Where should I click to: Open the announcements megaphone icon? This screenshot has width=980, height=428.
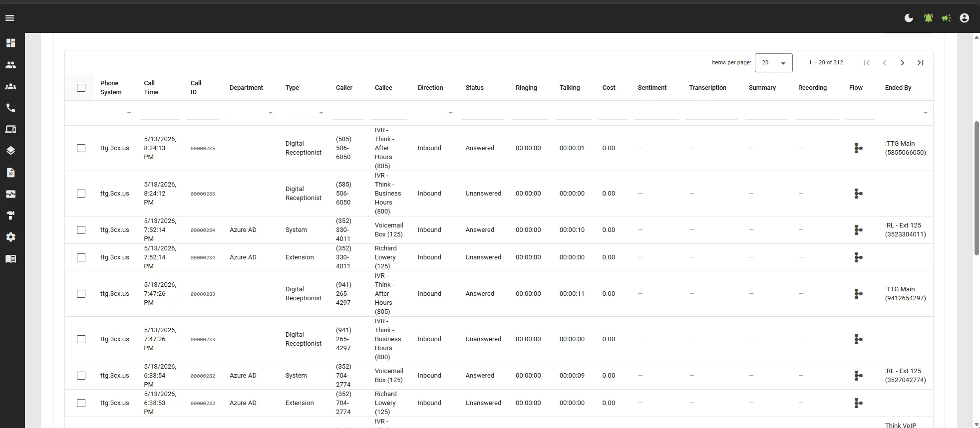click(x=947, y=18)
